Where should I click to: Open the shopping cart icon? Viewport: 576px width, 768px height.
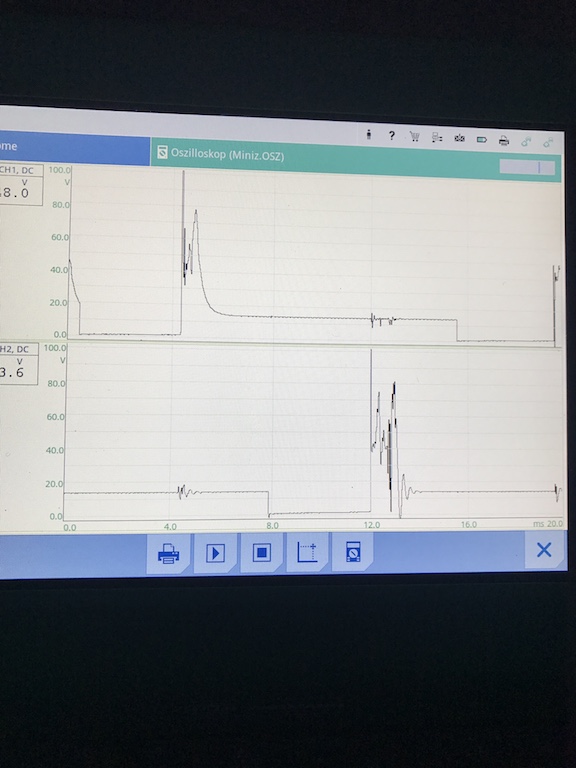(414, 137)
